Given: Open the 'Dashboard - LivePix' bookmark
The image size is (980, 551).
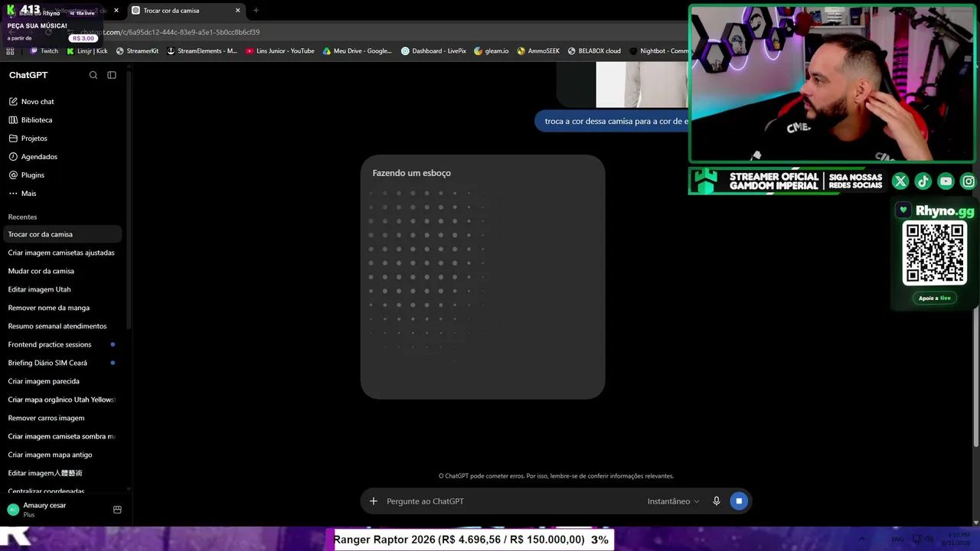Looking at the screenshot, I should click(434, 51).
